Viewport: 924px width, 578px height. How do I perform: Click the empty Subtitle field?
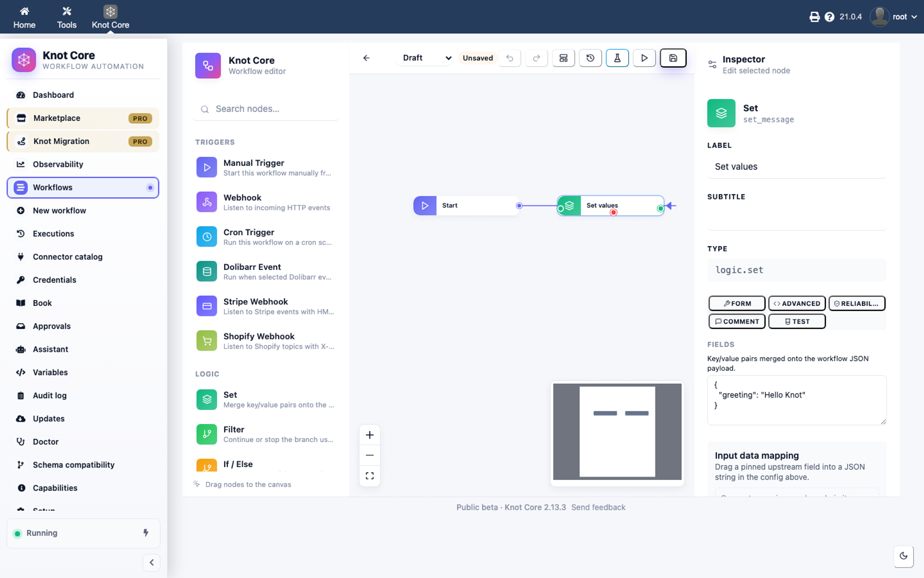tap(797, 218)
